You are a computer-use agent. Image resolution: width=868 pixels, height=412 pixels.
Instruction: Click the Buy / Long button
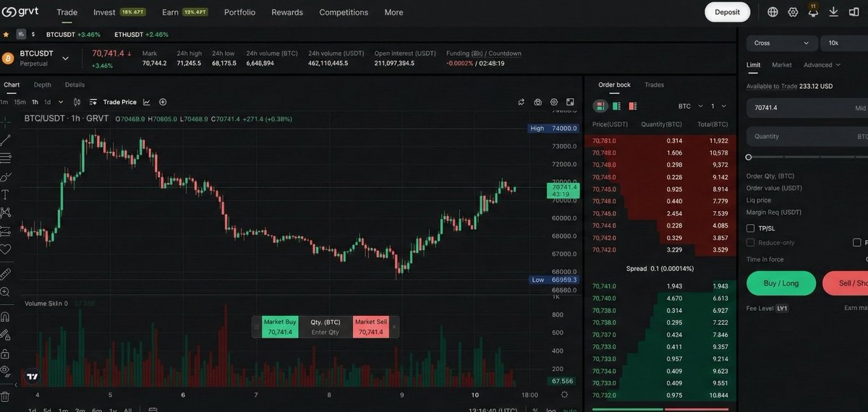coord(781,283)
